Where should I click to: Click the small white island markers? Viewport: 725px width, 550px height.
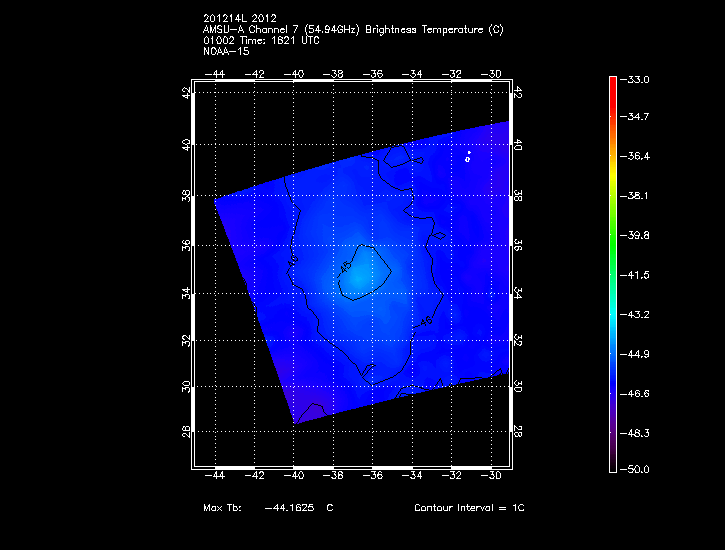(x=468, y=157)
